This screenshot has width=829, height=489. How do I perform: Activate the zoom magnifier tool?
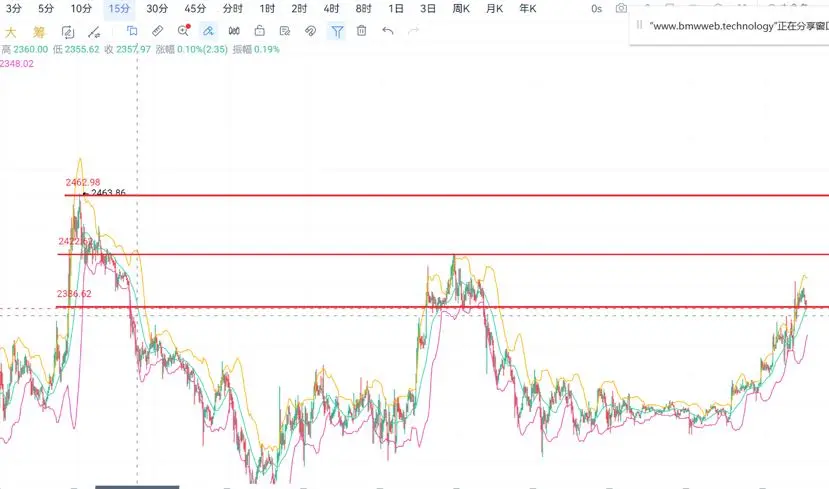183,31
